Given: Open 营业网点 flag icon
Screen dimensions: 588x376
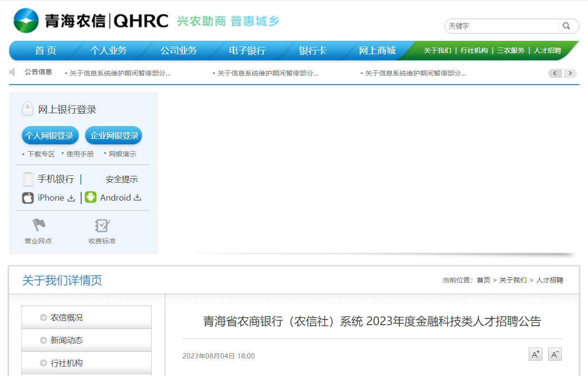Looking at the screenshot, I should point(39,225).
